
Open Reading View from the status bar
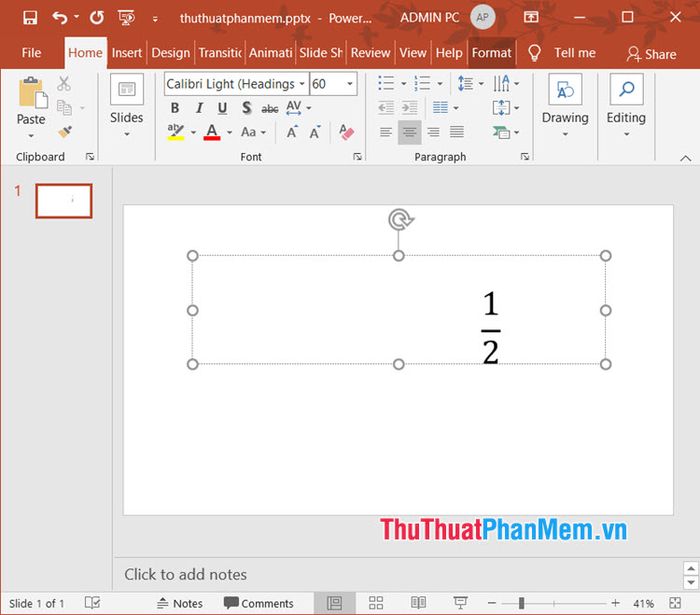click(416, 603)
